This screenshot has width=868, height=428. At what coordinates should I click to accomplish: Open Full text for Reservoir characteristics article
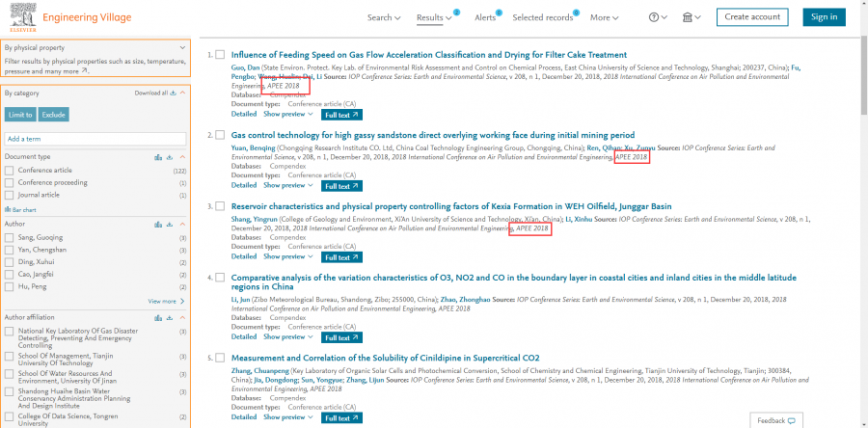(x=341, y=257)
